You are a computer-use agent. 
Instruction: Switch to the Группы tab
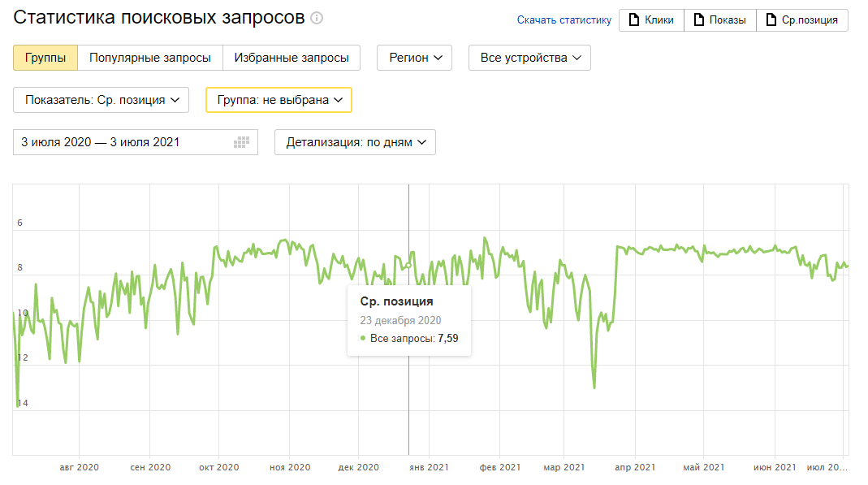45,58
